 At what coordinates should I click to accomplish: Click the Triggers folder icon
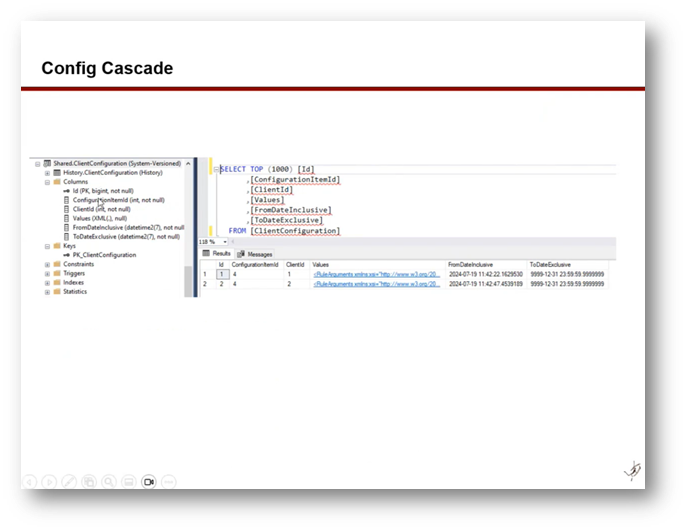[x=57, y=273]
